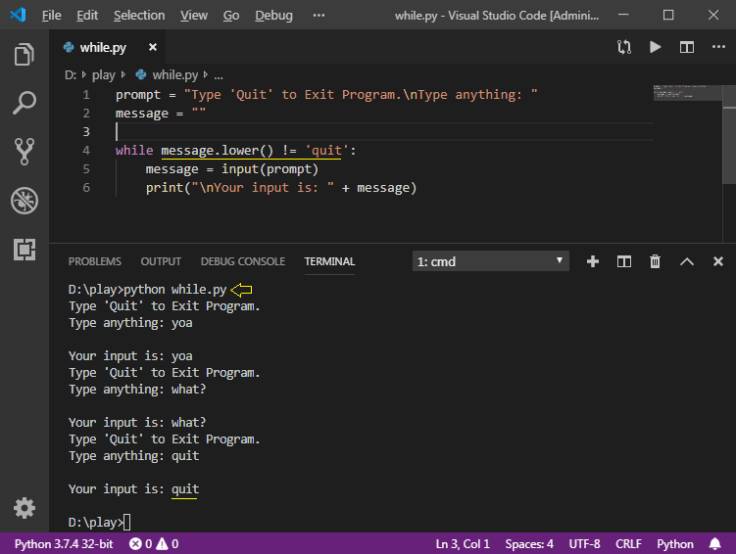
Task: Open the terminal selector '1: cmd' dropdown
Action: pos(491,261)
